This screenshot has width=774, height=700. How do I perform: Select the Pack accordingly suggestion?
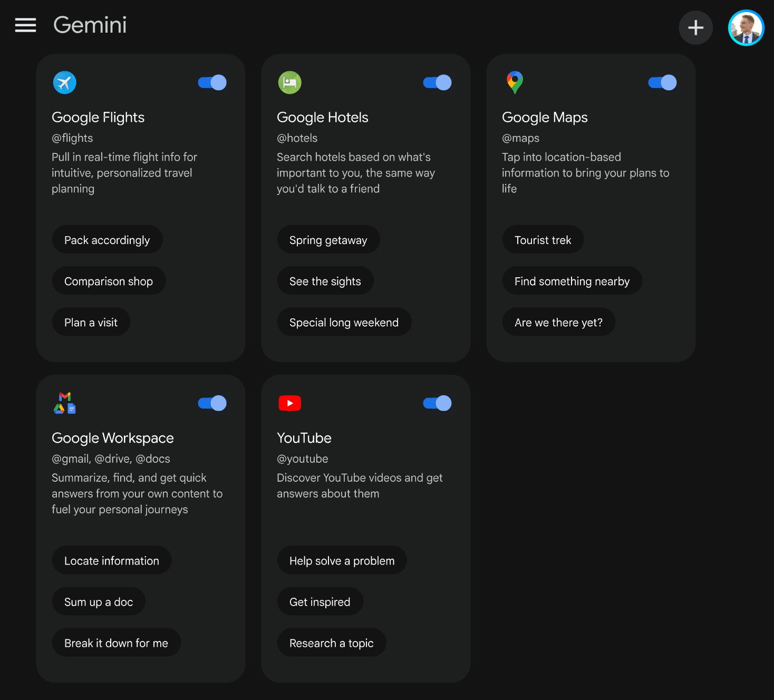click(x=107, y=240)
